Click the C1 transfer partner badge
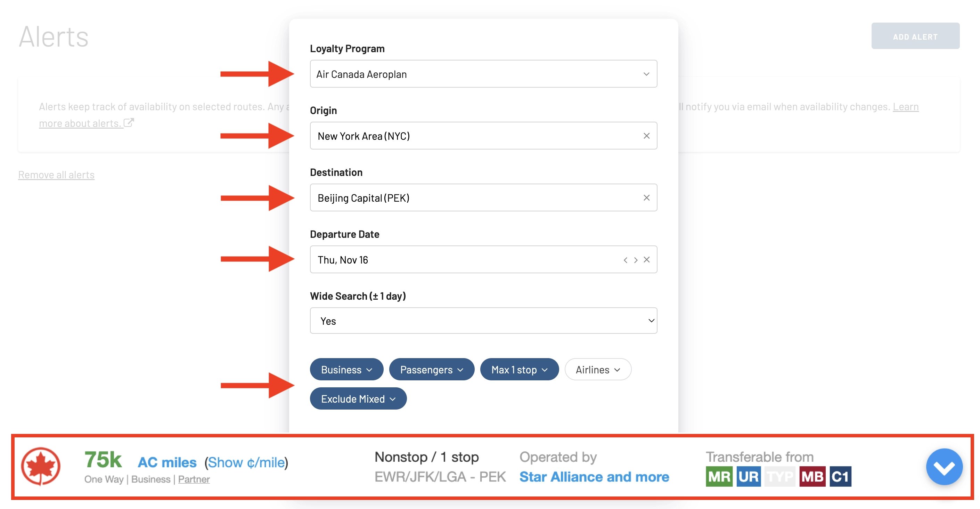Viewport: 980px width, 509px height. tap(840, 477)
